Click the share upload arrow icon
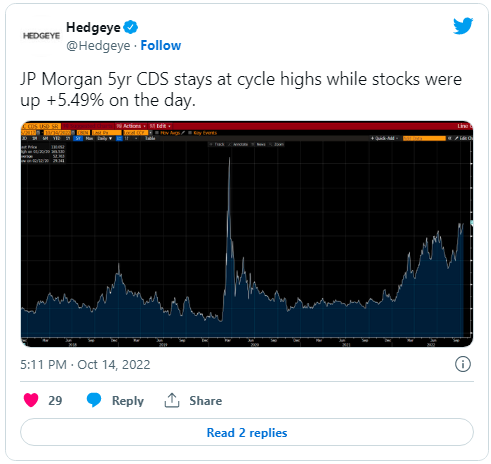 click(172, 400)
